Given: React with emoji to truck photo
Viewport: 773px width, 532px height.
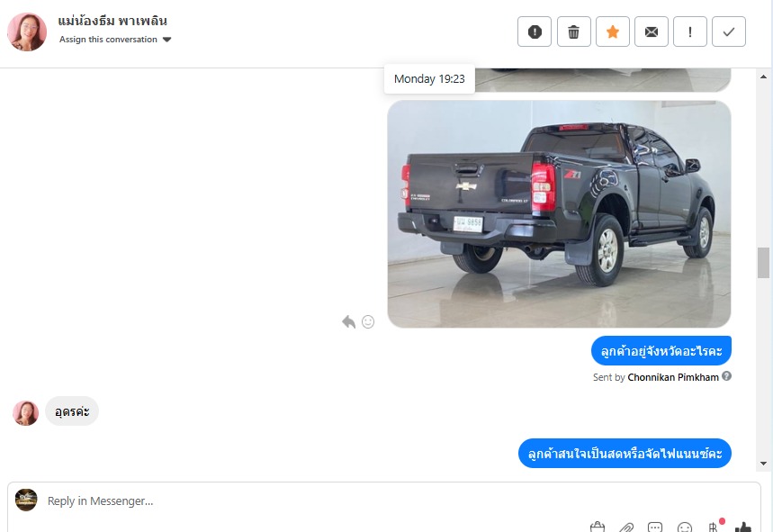Looking at the screenshot, I should click(368, 322).
